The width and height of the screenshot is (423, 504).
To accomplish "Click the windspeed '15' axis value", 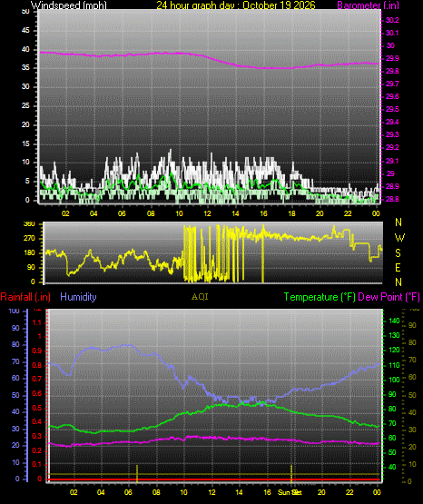I will (x=25, y=143).
